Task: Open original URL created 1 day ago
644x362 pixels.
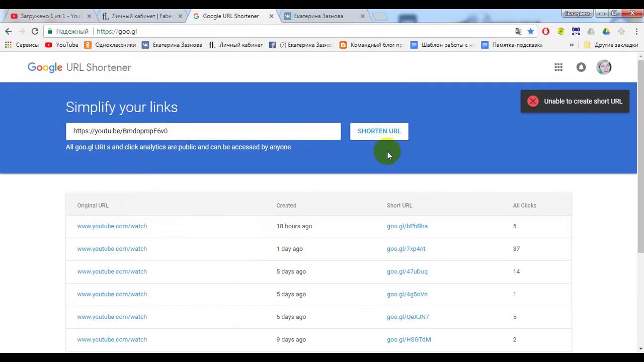Action: [112, 249]
